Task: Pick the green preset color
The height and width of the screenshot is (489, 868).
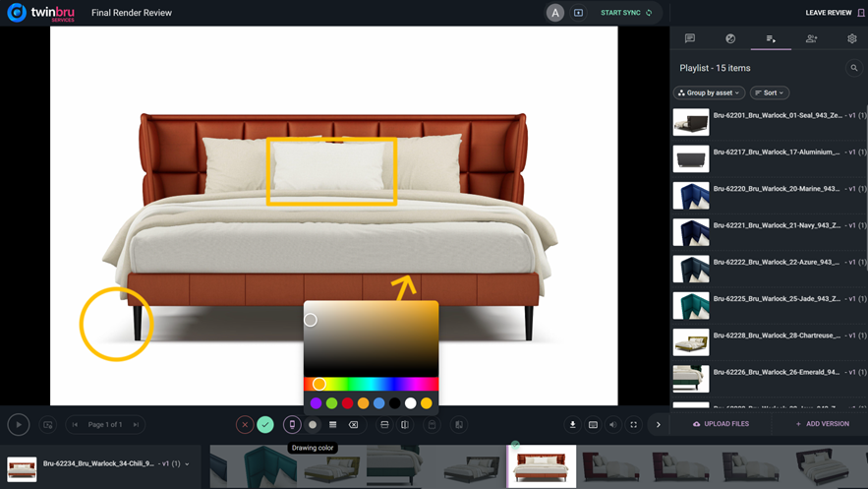Action: pos(331,403)
